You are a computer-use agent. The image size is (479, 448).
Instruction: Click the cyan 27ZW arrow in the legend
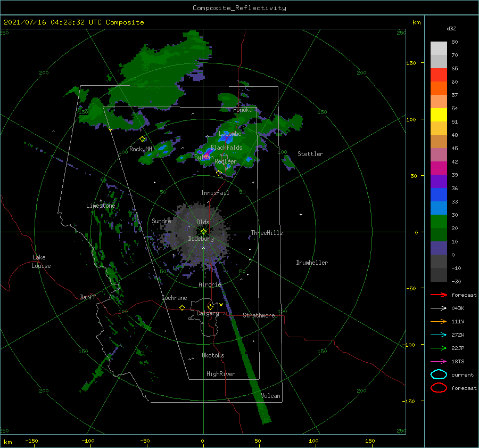click(439, 335)
